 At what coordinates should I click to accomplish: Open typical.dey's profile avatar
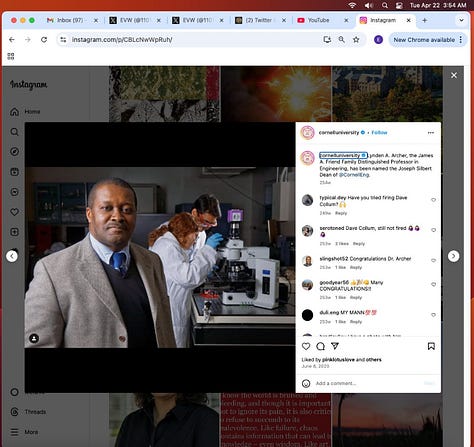[307, 200]
